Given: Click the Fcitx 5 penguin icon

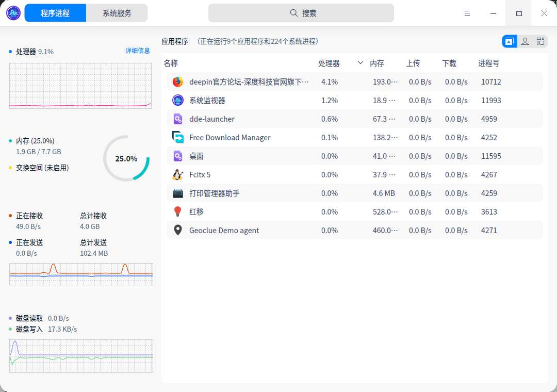Looking at the screenshot, I should [x=177, y=174].
